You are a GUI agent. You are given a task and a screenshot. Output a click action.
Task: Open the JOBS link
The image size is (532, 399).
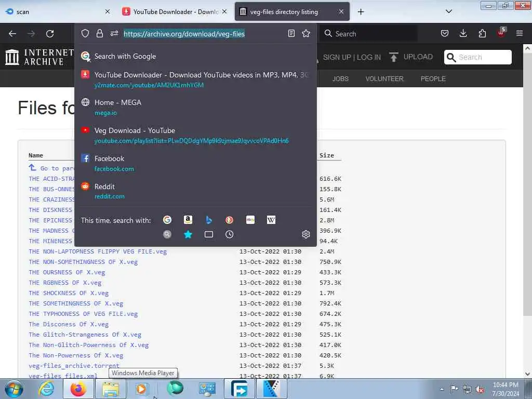340,79
